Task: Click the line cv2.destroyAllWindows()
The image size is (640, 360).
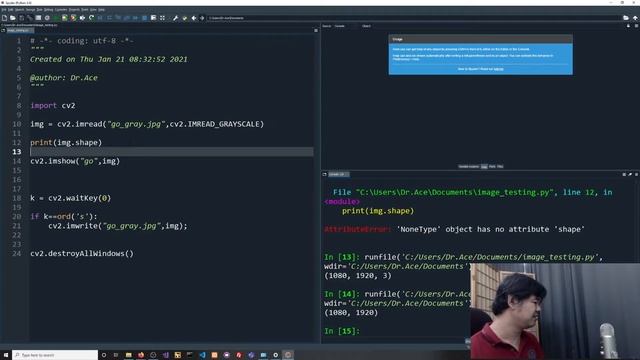Action: [82, 254]
